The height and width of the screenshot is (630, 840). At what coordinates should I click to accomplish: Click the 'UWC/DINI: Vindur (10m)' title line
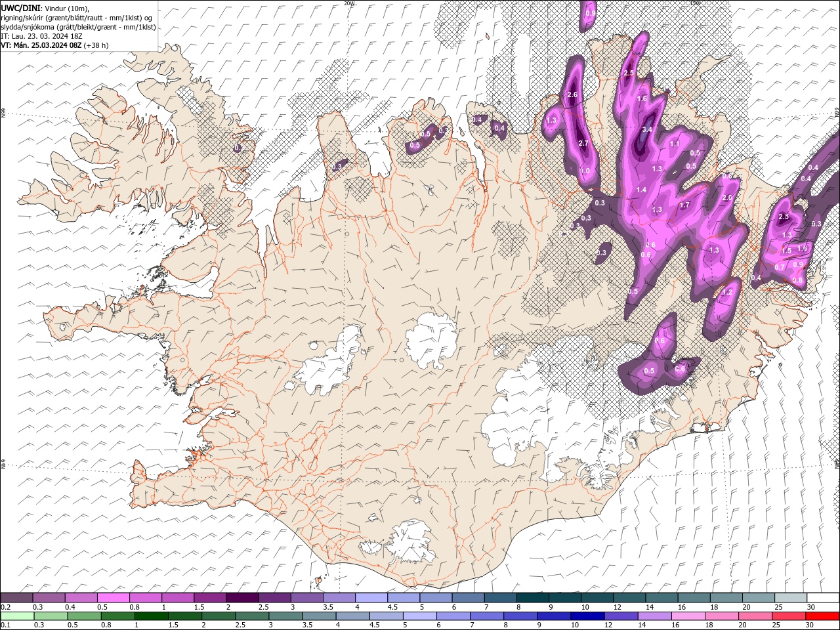(45, 7)
